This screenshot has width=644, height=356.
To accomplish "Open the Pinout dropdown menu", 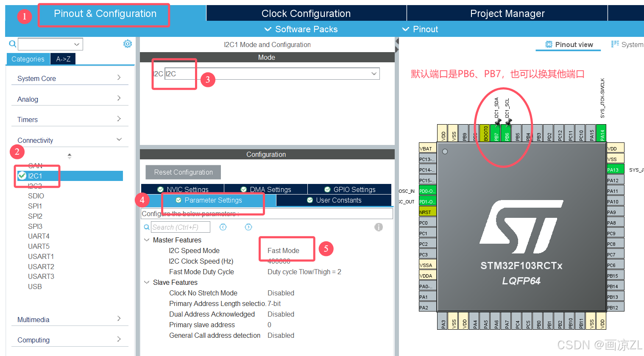I will tap(420, 29).
